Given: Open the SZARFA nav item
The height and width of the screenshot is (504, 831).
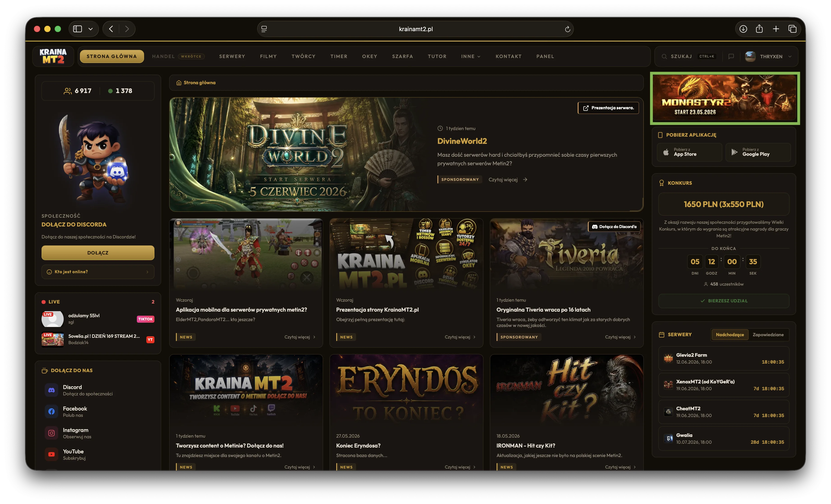Looking at the screenshot, I should [402, 56].
